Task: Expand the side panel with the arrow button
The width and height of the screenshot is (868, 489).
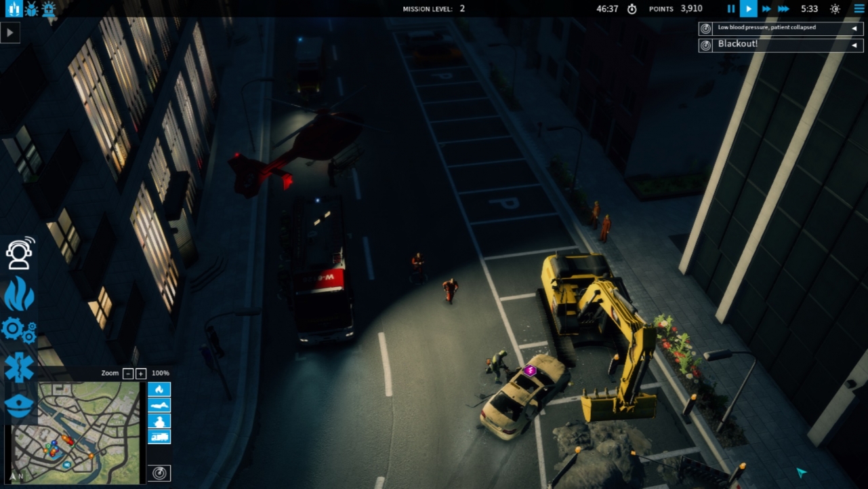Action: (x=10, y=33)
